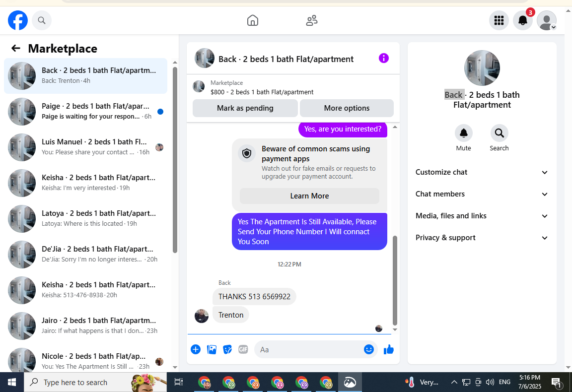Expand Chat members section

(482, 194)
